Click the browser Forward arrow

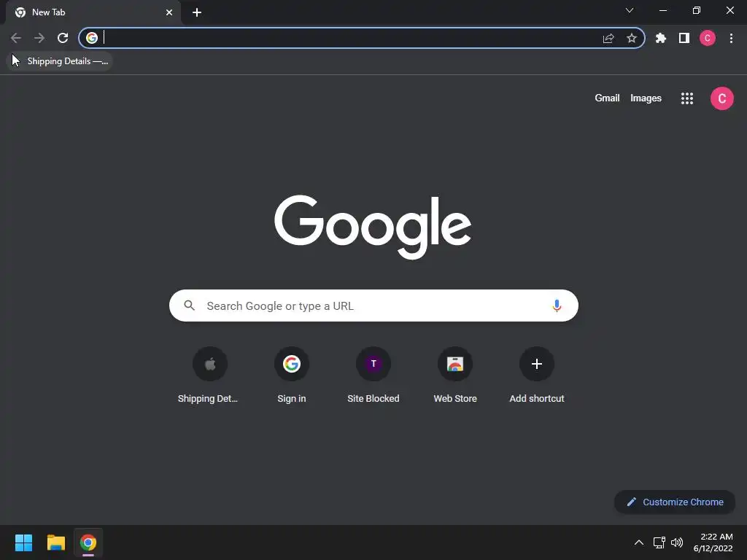[39, 38]
